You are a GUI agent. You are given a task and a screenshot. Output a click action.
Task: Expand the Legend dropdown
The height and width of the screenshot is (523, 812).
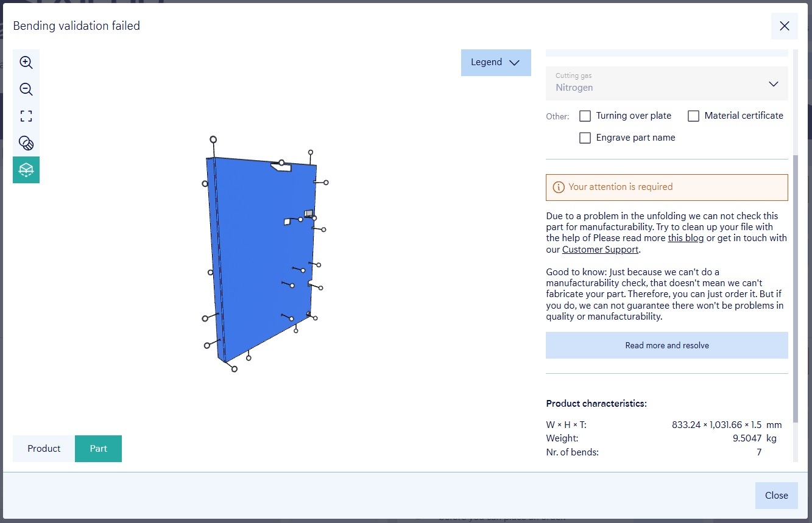pos(495,63)
